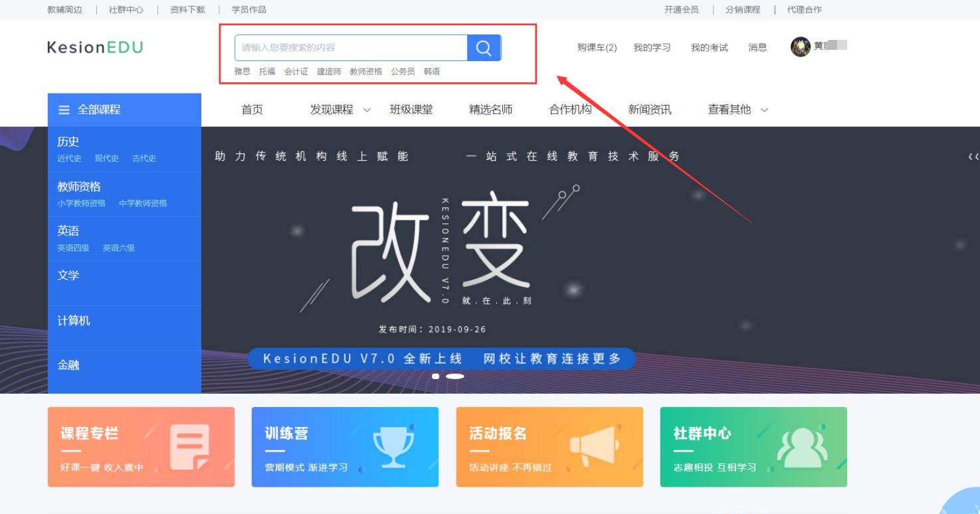Open the 精选名师 nav item

click(x=491, y=110)
